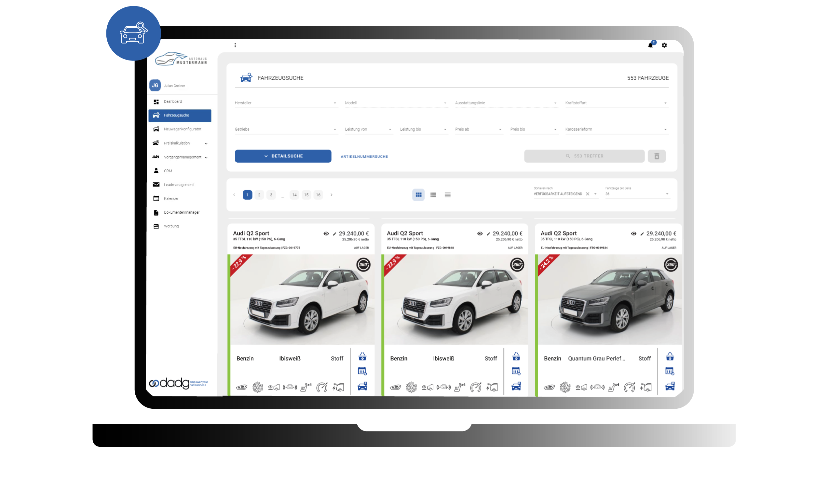The width and height of the screenshot is (828, 504).
Task: Go to page 2
Action: [259, 195]
